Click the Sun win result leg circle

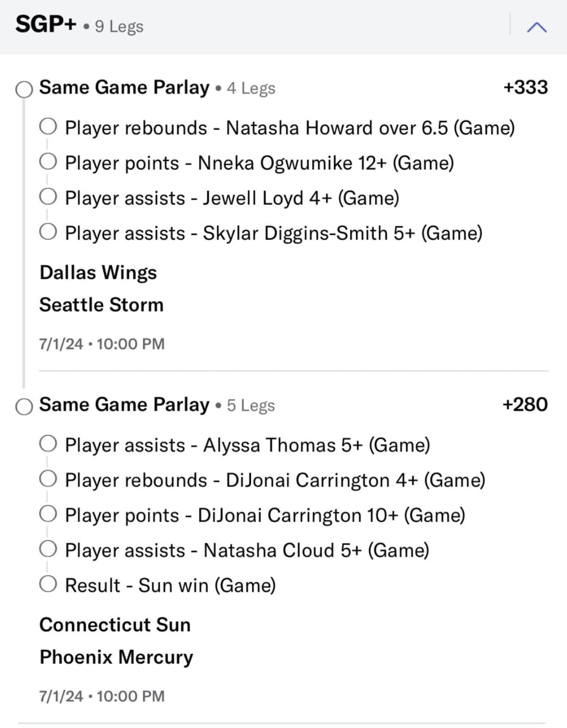(x=48, y=584)
